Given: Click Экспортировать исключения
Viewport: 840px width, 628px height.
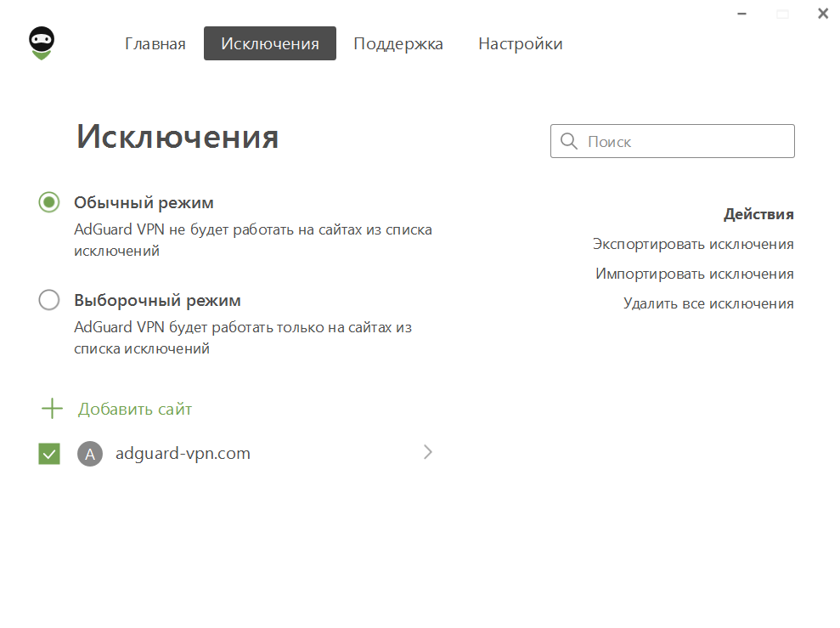Looking at the screenshot, I should 693,245.
